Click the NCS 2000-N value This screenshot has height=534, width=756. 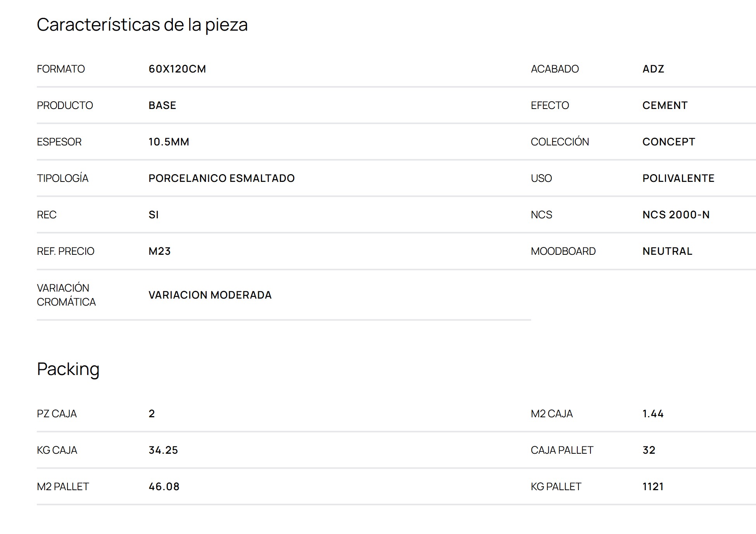coord(676,215)
